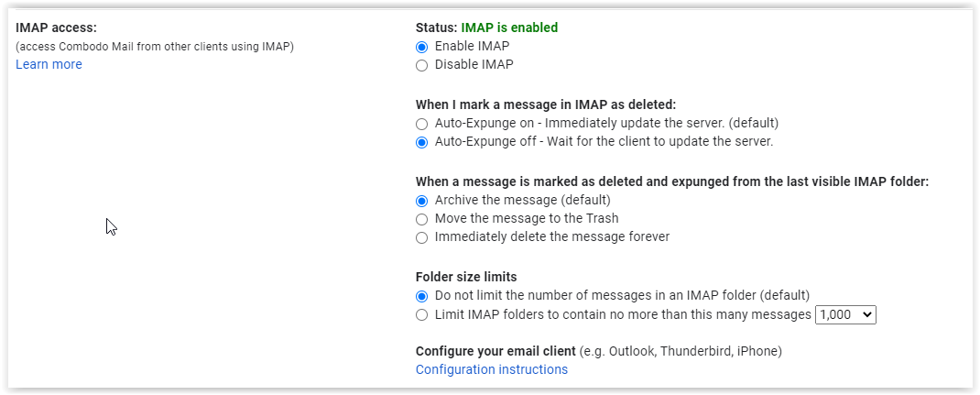Open the 1,000 messages limit dropdown
Image resolution: width=980 pixels, height=395 pixels.
(845, 314)
